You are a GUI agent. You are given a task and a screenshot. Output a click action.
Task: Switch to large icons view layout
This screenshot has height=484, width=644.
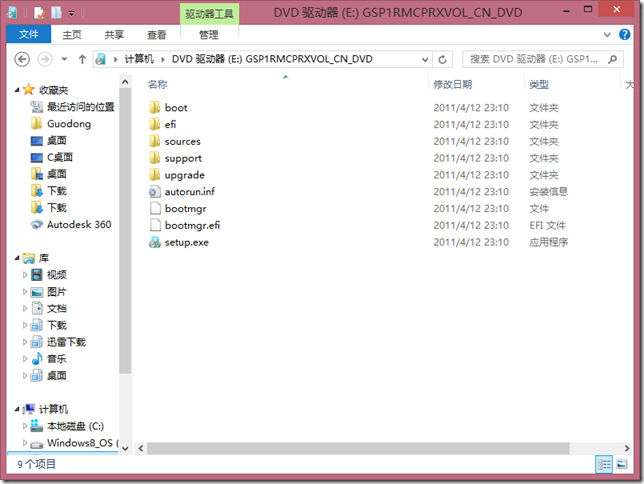[622, 464]
